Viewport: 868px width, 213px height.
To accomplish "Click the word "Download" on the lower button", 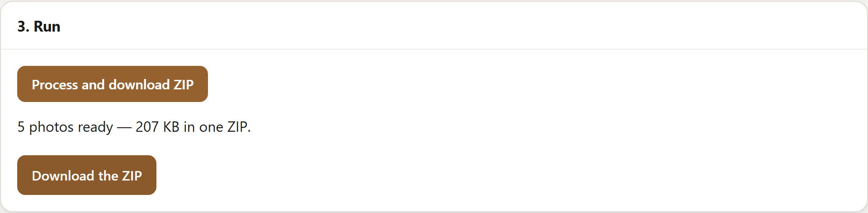I will (63, 176).
